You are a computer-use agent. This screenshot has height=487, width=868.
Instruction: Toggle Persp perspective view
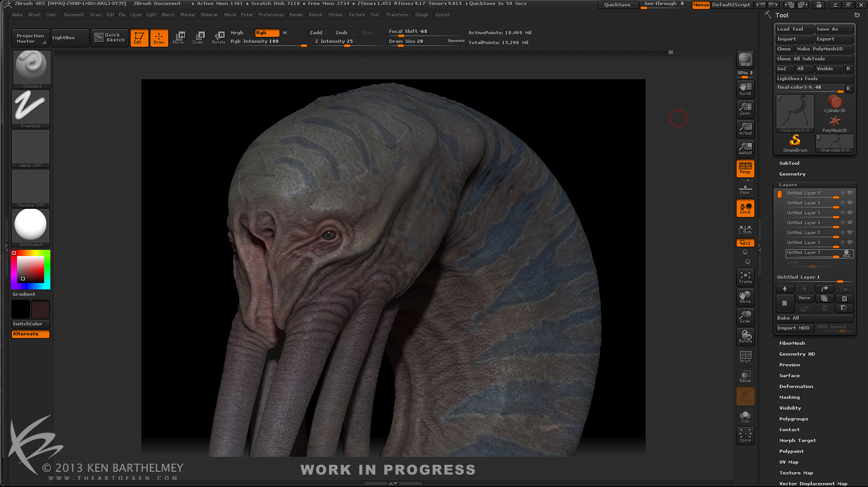tap(745, 168)
